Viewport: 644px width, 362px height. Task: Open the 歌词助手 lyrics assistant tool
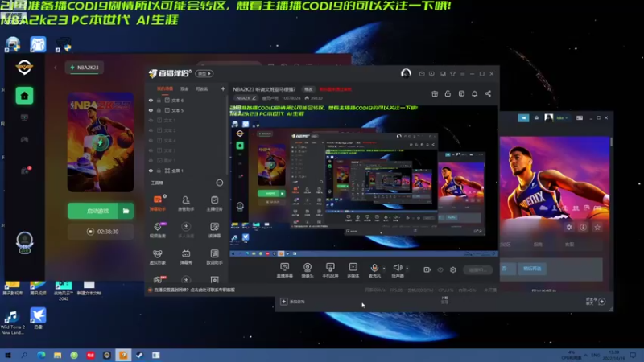click(x=214, y=257)
